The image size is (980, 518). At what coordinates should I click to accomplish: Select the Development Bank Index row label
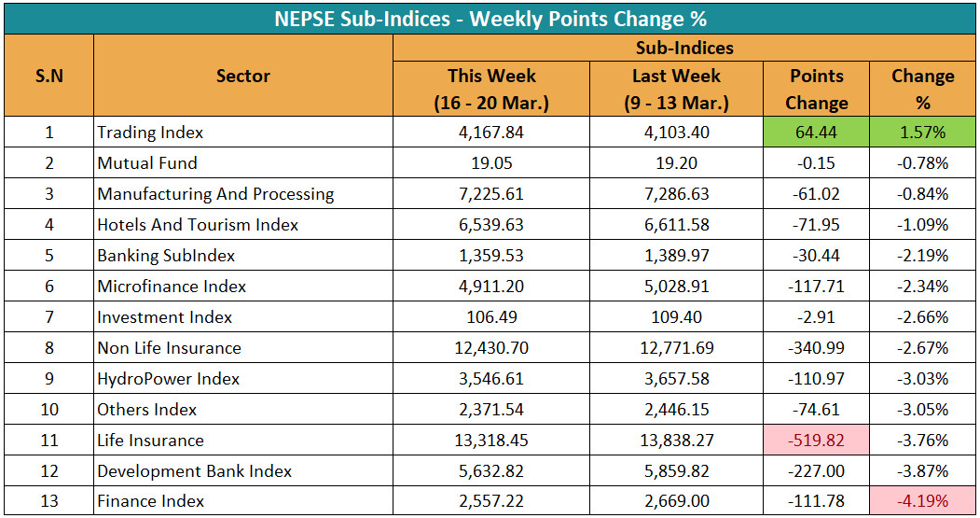point(194,470)
